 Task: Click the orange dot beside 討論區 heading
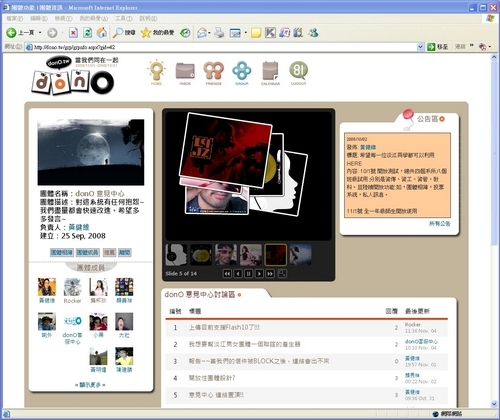tap(239, 295)
